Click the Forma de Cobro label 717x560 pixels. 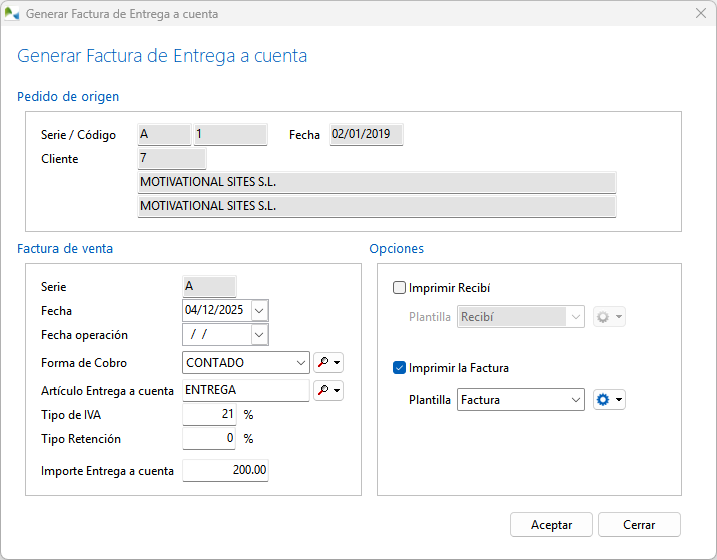click(x=84, y=363)
